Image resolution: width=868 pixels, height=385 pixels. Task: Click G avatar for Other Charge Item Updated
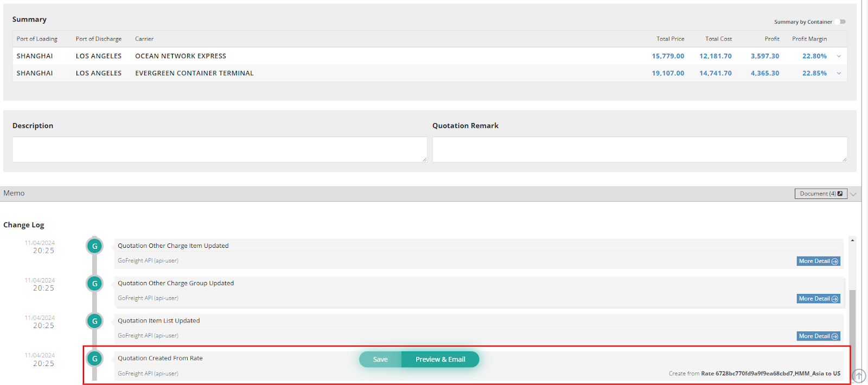[94, 246]
